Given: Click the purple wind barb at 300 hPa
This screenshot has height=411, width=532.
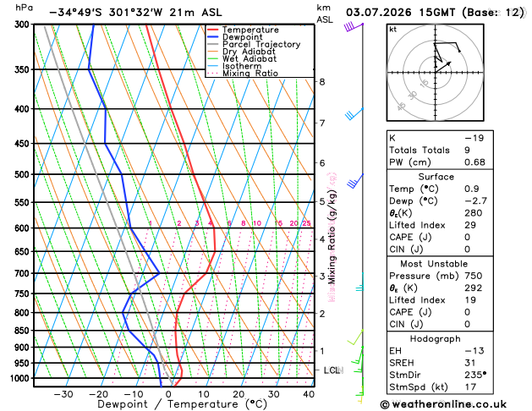Looking at the screenshot, I should (354, 27).
